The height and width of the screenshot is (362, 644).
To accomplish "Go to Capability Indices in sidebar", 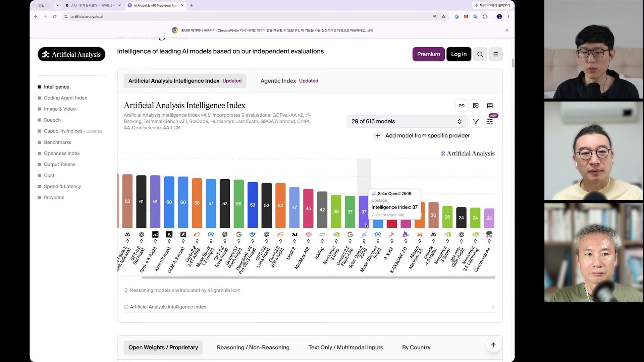I will [x=63, y=131].
